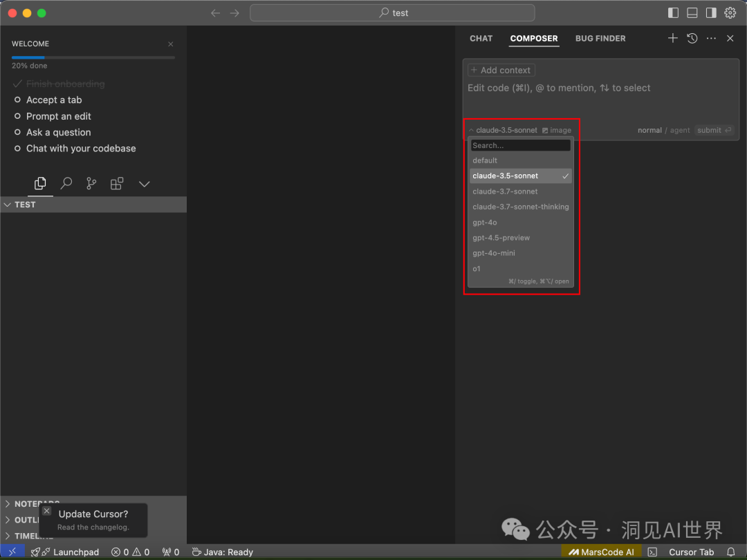Viewport: 747px width, 560px height.
Task: Toggle the primary left sidebar layout icon
Action: click(673, 13)
